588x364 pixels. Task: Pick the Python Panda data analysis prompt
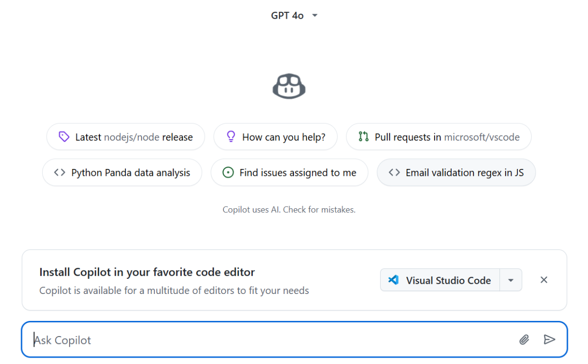pyautogui.click(x=122, y=172)
